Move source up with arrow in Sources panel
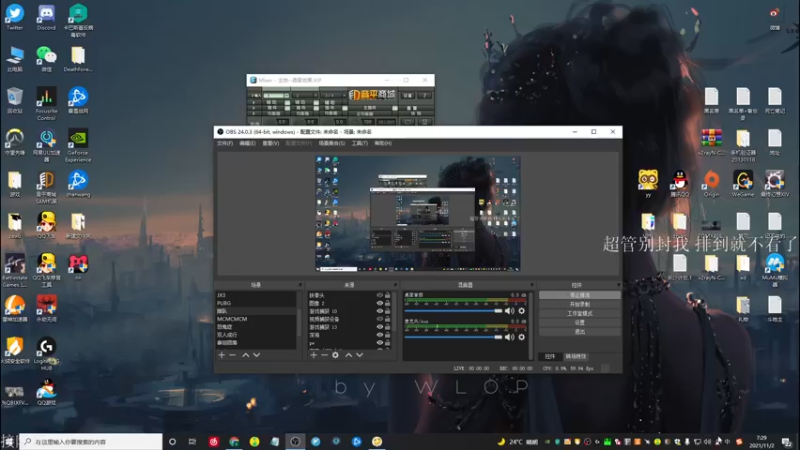This screenshot has width=800, height=450. pos(348,355)
